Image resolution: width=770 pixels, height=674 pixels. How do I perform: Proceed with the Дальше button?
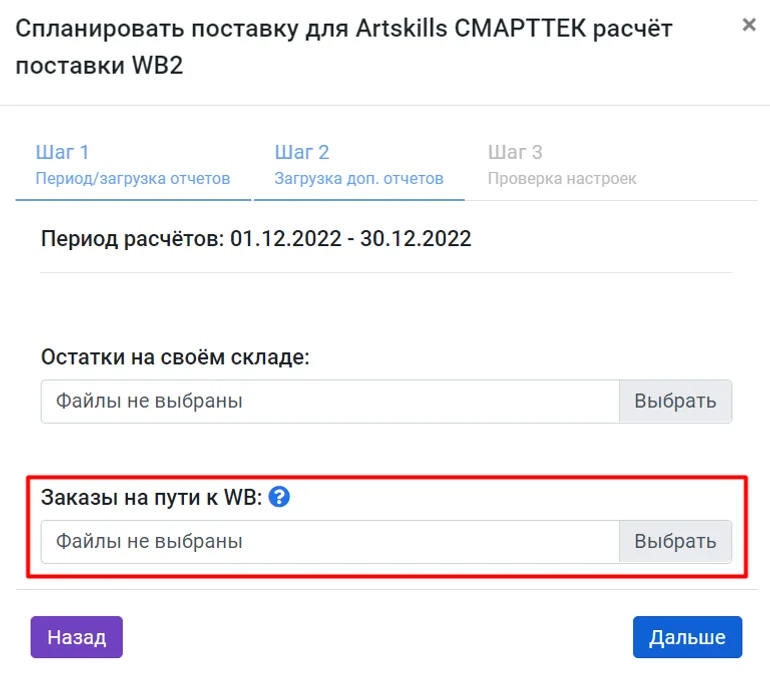point(687,637)
